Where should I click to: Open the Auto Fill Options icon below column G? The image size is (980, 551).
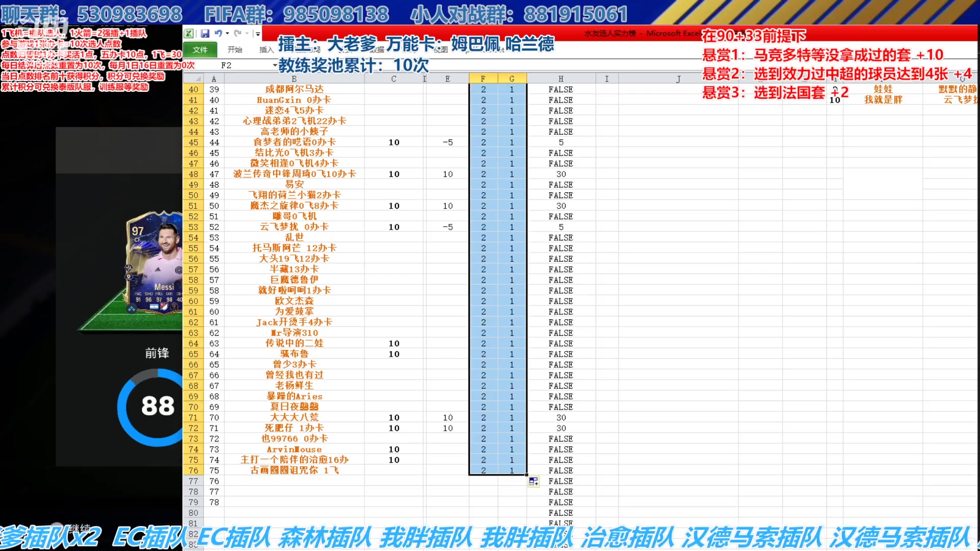(533, 482)
